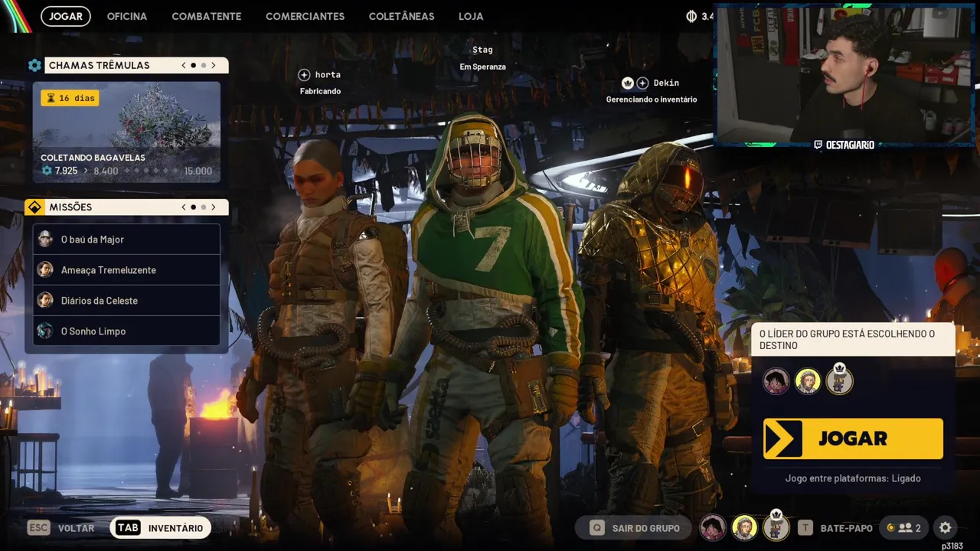Open the COLETÂNEAS tab
This screenshot has height=551, width=980.
pos(401,16)
